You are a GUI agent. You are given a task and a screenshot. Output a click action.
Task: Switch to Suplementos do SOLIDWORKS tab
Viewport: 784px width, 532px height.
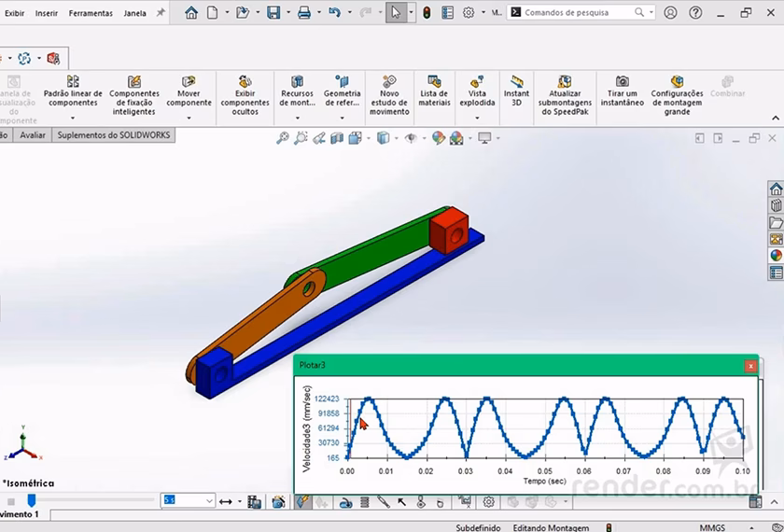(114, 135)
